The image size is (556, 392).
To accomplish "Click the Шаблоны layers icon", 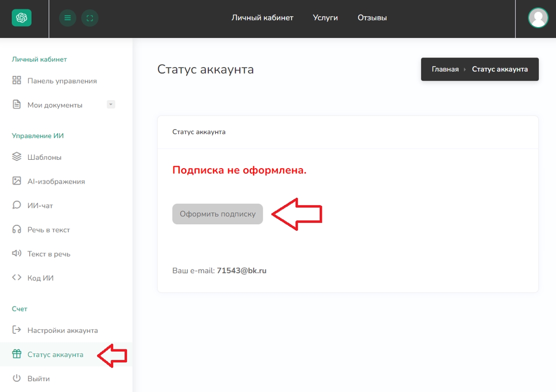I will pyautogui.click(x=17, y=156).
